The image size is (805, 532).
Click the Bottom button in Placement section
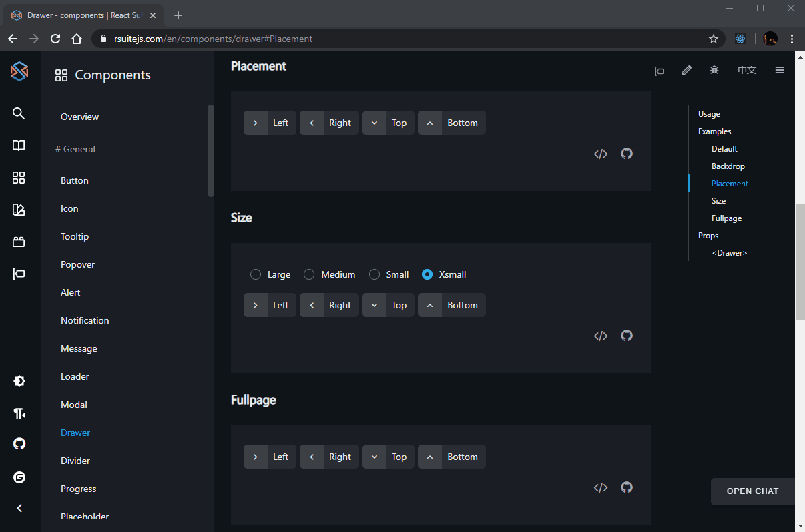(x=452, y=123)
